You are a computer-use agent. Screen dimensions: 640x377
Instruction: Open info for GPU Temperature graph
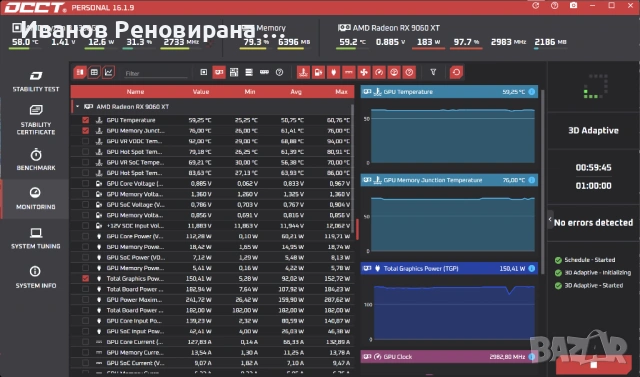(531, 92)
